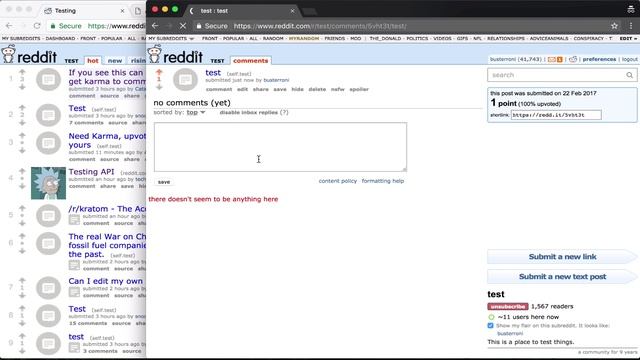Screen dimensions: 640x360
Task: Expand the text preview icon under '/r/kratom' post
Action: (74, 220)
